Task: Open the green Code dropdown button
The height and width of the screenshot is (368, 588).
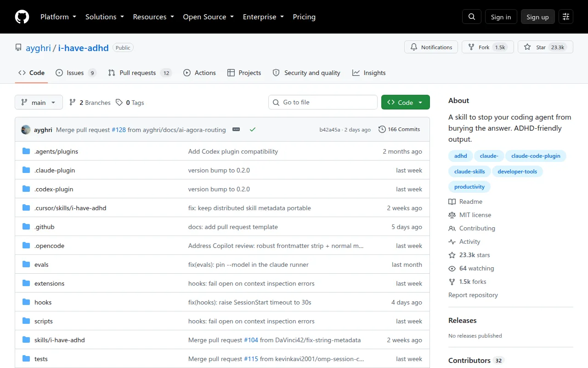Action: coord(406,103)
